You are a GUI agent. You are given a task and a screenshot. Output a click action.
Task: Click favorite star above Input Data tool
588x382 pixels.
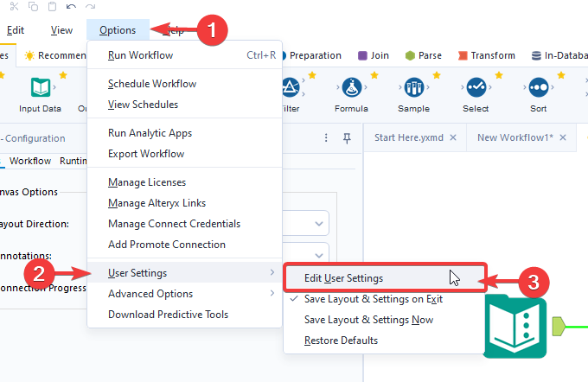pos(63,75)
